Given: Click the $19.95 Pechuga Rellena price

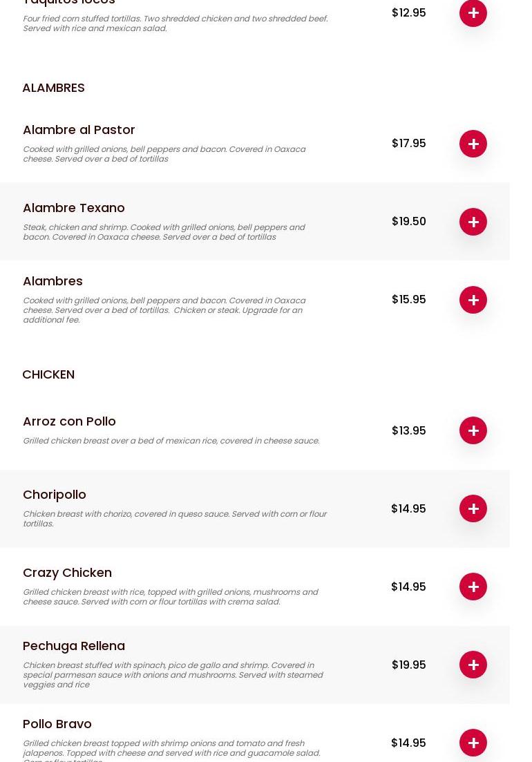Looking at the screenshot, I should point(408,665).
